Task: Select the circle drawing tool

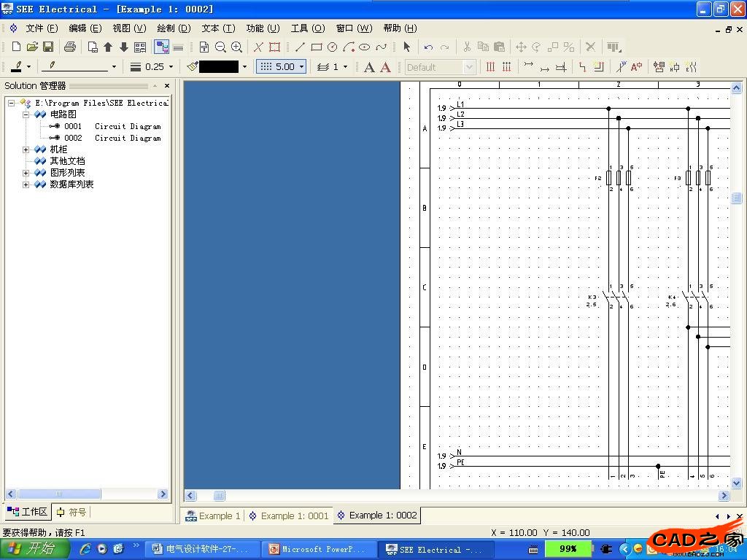Action: [332, 47]
